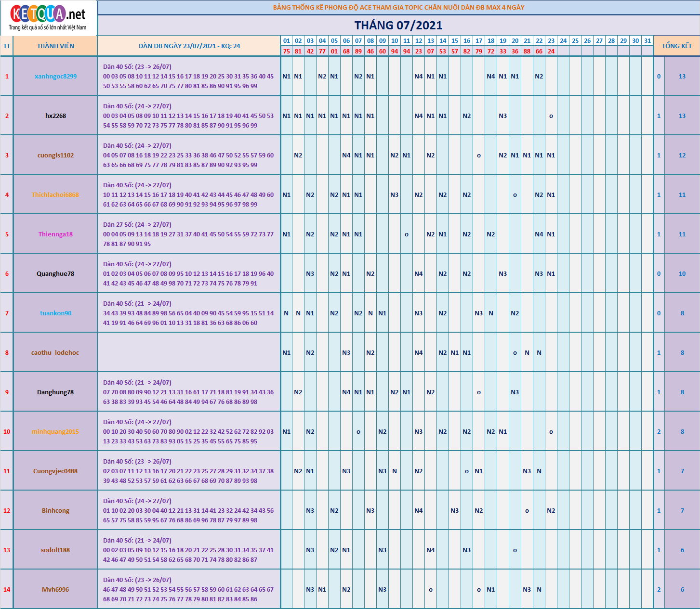Select member cuongls1102

point(55,155)
